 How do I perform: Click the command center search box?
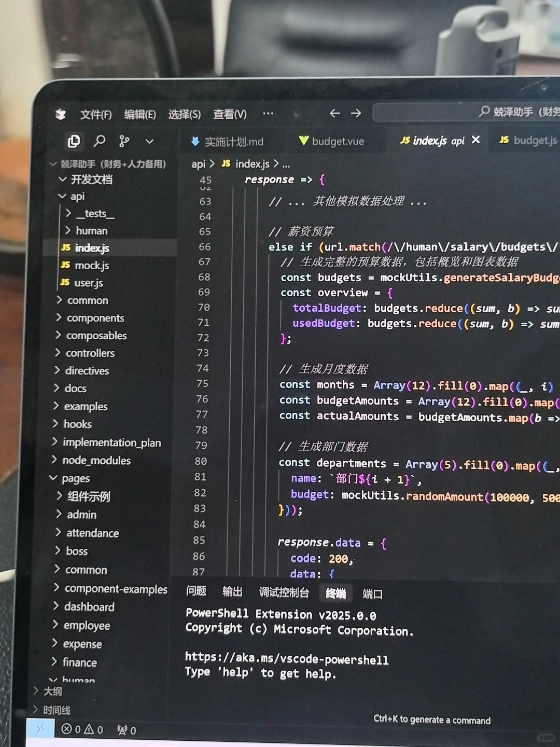tap(467, 112)
